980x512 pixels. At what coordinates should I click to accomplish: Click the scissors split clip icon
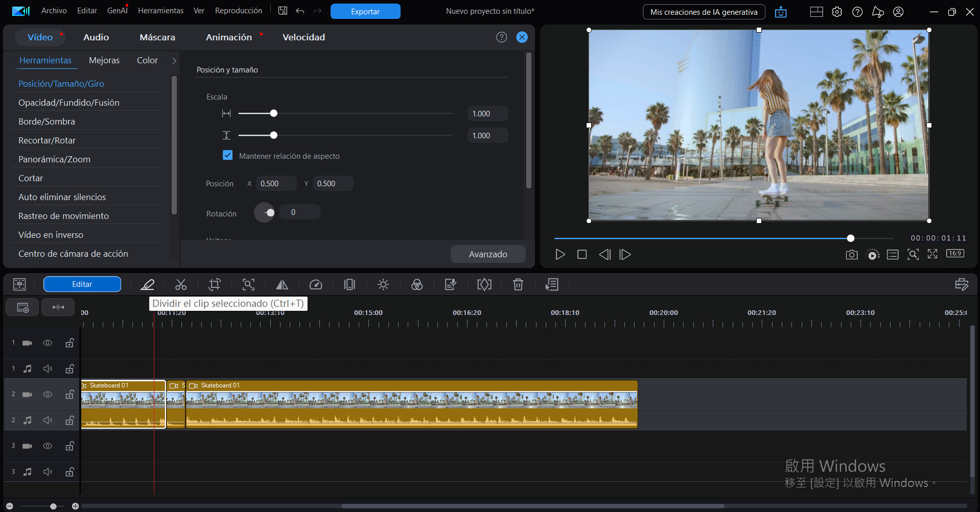tap(181, 284)
